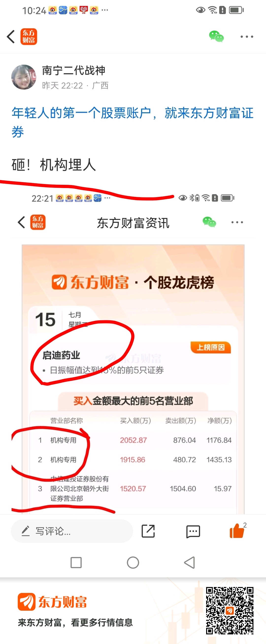The width and height of the screenshot is (266, 644).
Task: Tap the Android home circle button
Action: click(x=133, y=563)
